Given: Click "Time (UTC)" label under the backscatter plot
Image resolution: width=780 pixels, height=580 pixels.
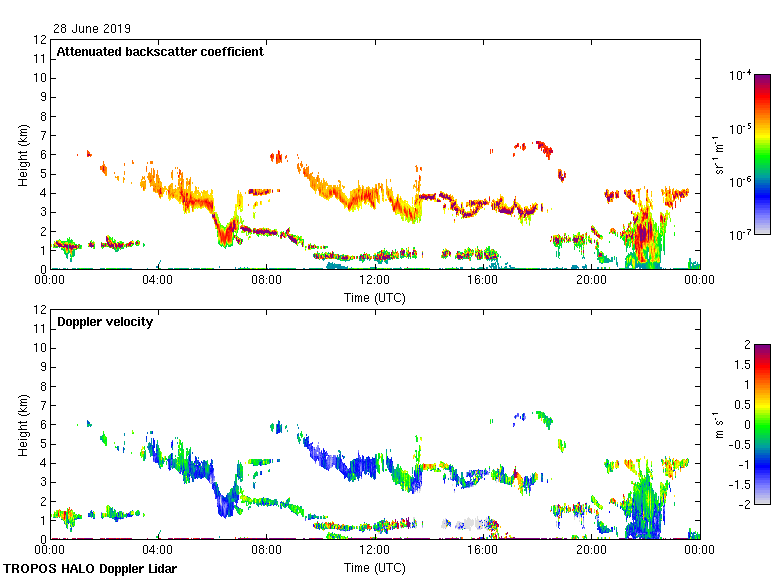Looking at the screenshot, I should point(375,297).
